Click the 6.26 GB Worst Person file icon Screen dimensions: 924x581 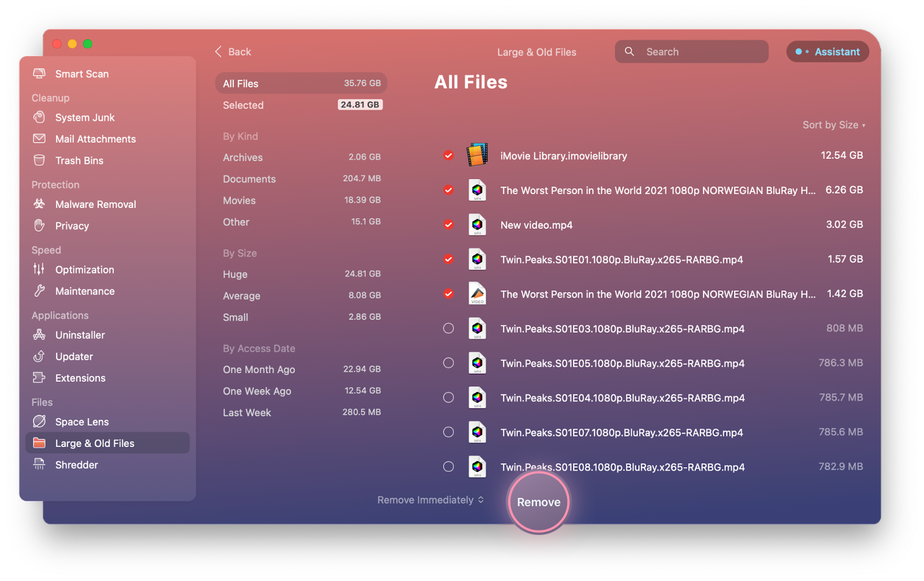477,190
